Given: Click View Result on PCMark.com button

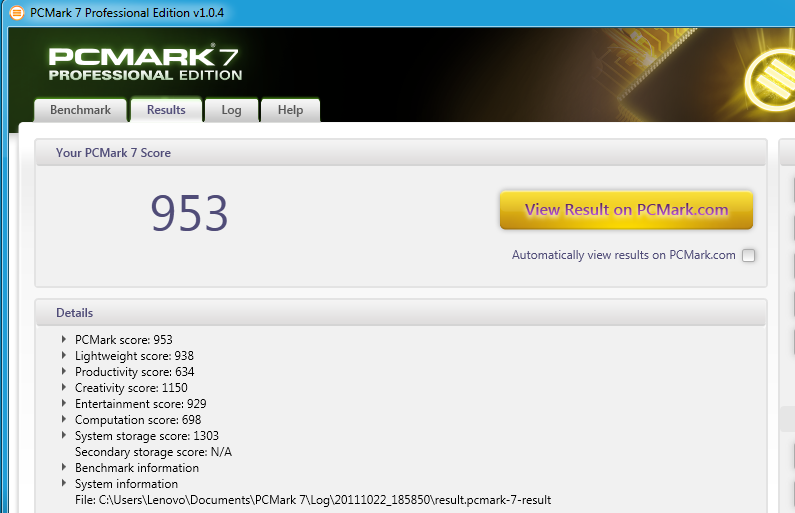Looking at the screenshot, I should click(626, 210).
